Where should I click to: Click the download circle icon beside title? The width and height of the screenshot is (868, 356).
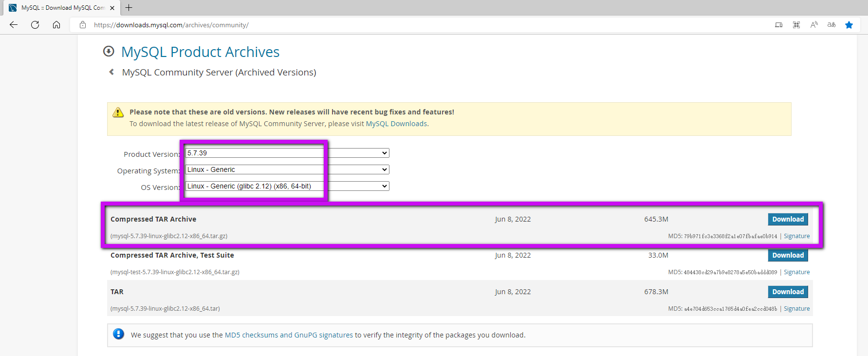click(x=109, y=51)
